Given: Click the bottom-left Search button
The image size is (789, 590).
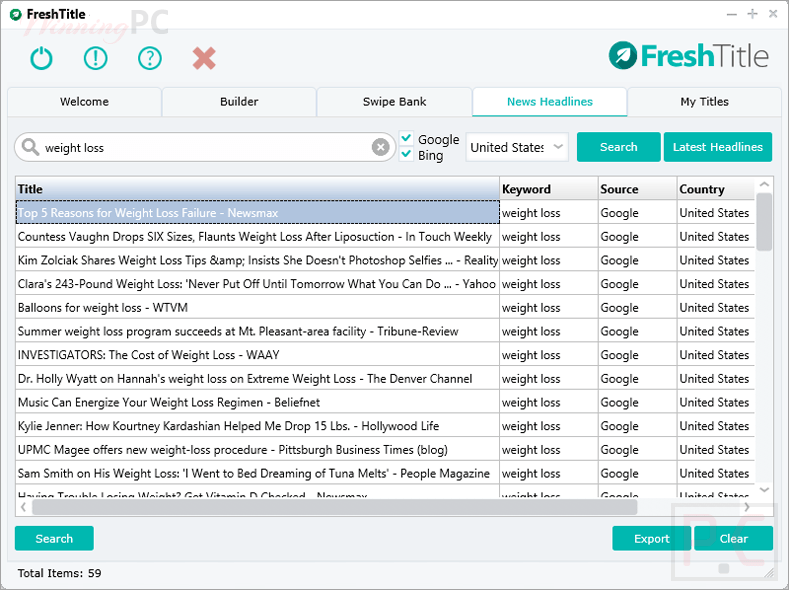Looking at the screenshot, I should click(54, 538).
